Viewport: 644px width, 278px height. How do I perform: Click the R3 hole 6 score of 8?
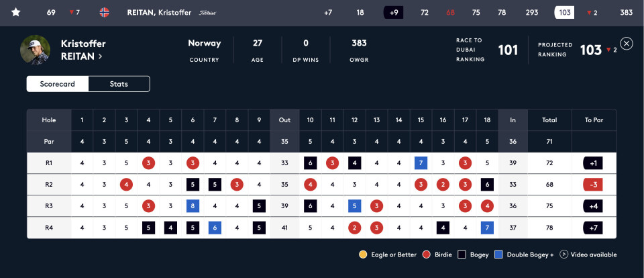[x=192, y=205]
